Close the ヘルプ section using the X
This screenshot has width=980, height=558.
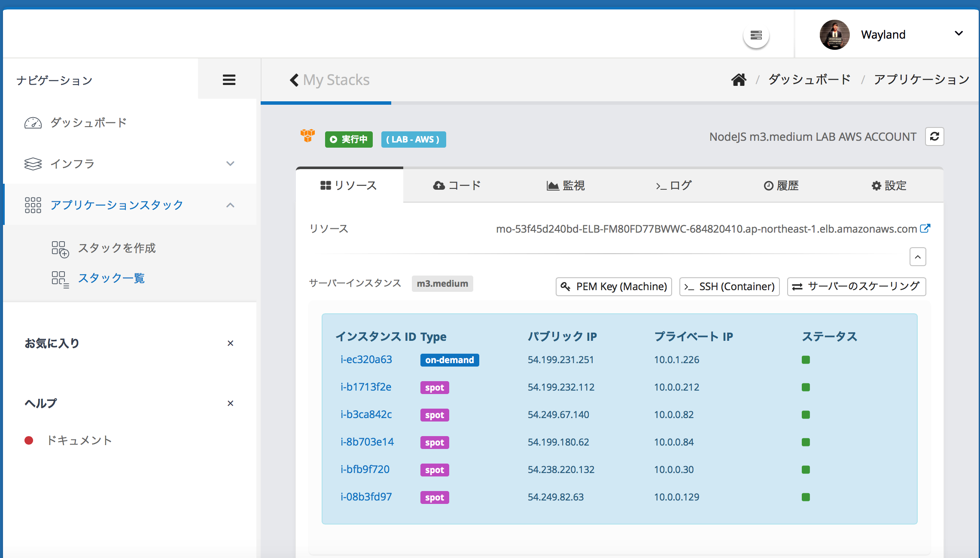231,403
